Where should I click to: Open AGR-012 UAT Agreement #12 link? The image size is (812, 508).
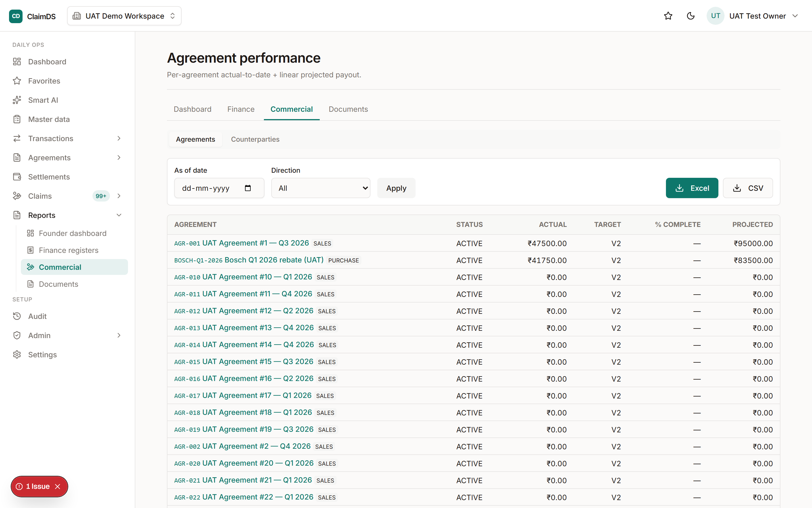244,311
